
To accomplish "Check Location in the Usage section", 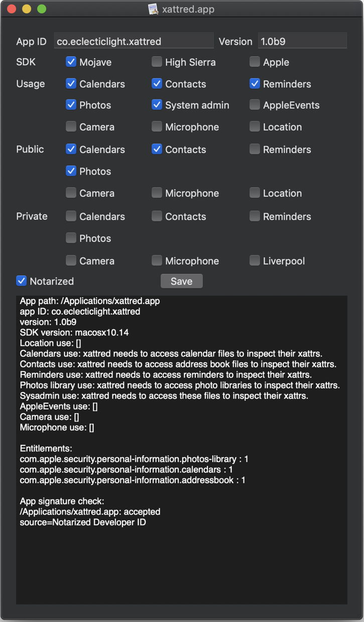I will click(255, 127).
